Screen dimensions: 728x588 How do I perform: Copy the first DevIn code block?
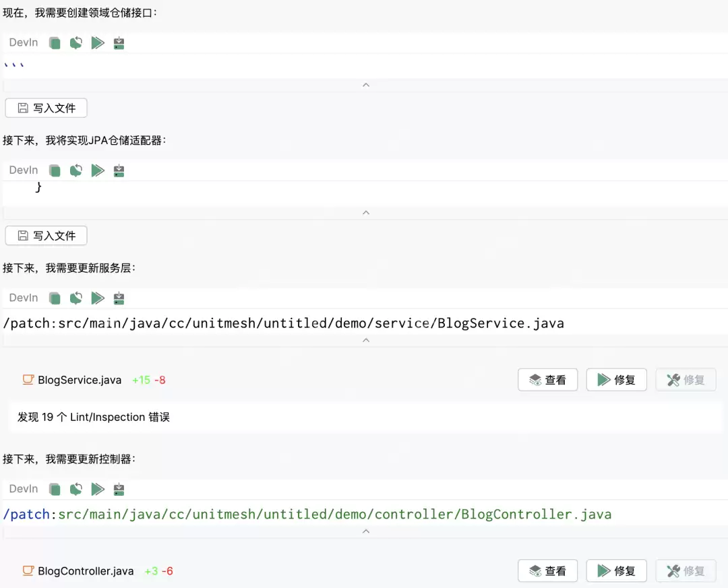pyautogui.click(x=55, y=42)
